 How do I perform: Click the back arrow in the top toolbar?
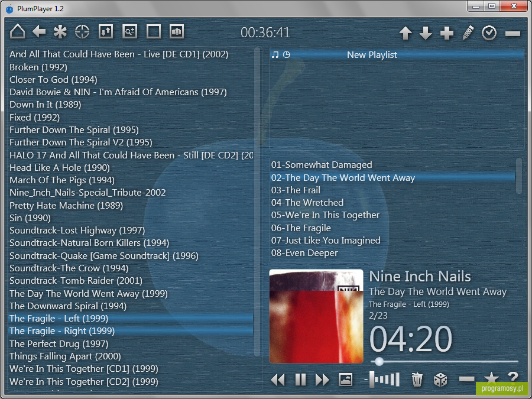(39, 31)
